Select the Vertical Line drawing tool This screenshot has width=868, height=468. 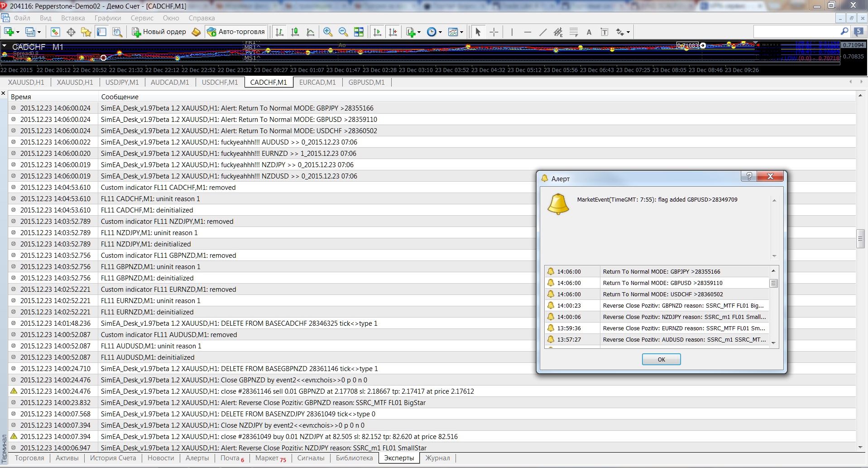click(512, 32)
